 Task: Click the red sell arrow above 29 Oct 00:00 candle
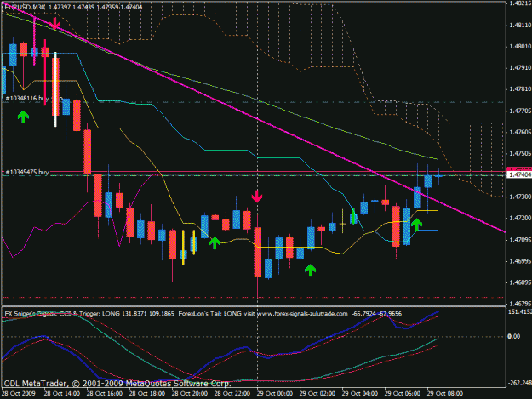257,197
